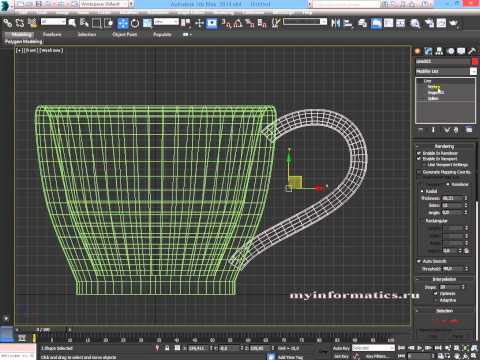Open the Utilities hammer command panel tab
The width and height of the screenshot is (480, 360).
pyautogui.click(x=472, y=51)
